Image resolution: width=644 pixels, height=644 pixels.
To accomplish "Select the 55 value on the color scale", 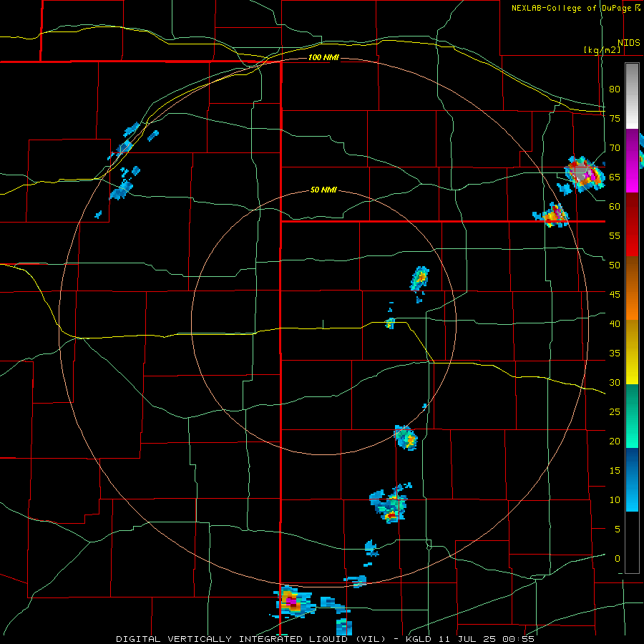I will (615, 235).
